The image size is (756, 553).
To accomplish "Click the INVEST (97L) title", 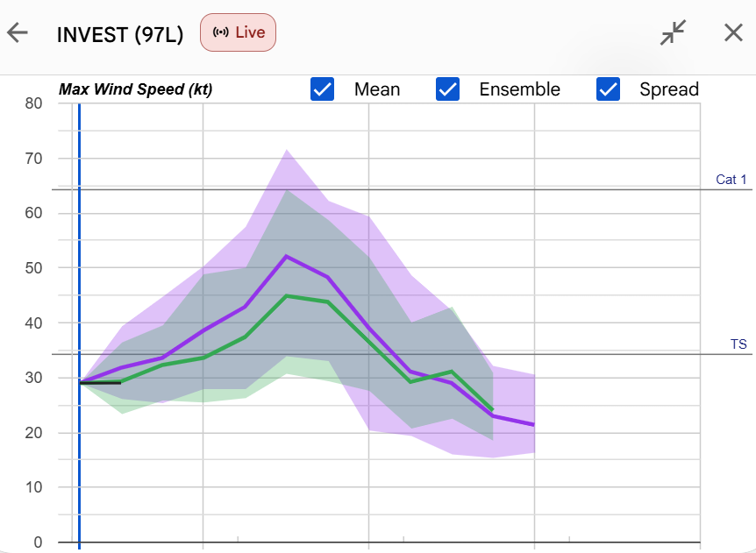I will [x=120, y=35].
